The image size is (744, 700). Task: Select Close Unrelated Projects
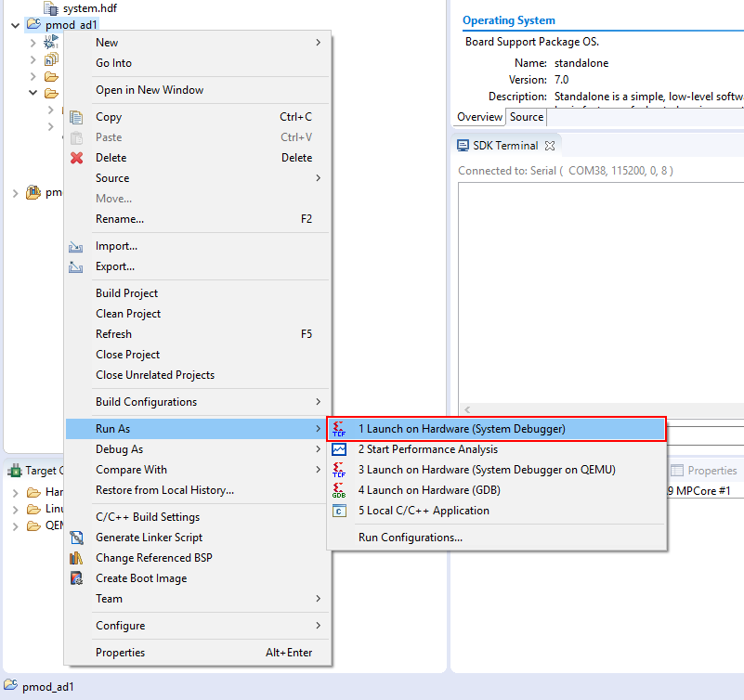coord(198,375)
